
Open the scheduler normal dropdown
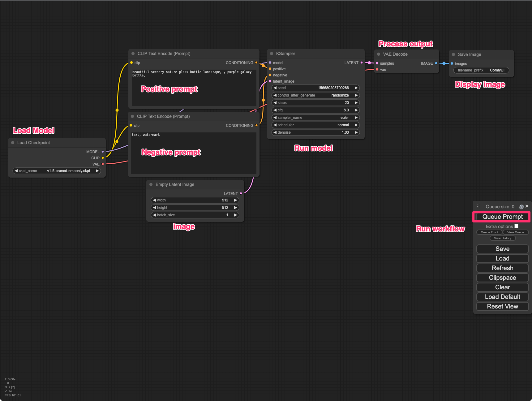pyautogui.click(x=315, y=125)
